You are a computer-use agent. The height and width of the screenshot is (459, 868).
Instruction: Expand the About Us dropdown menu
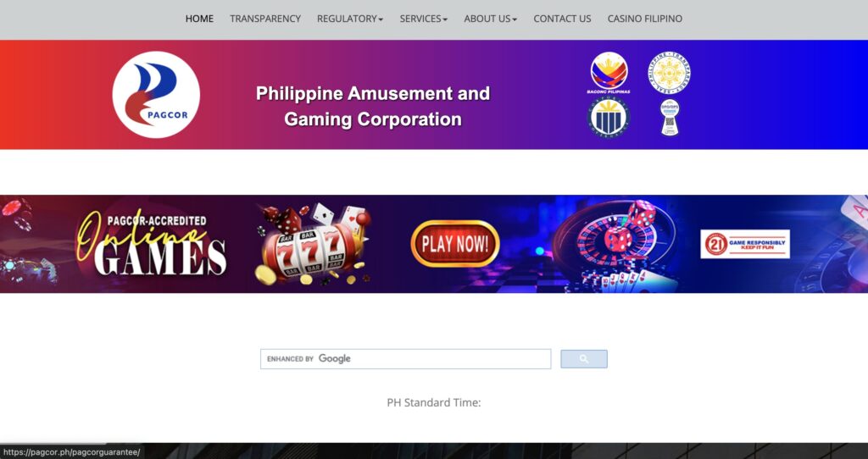point(491,19)
